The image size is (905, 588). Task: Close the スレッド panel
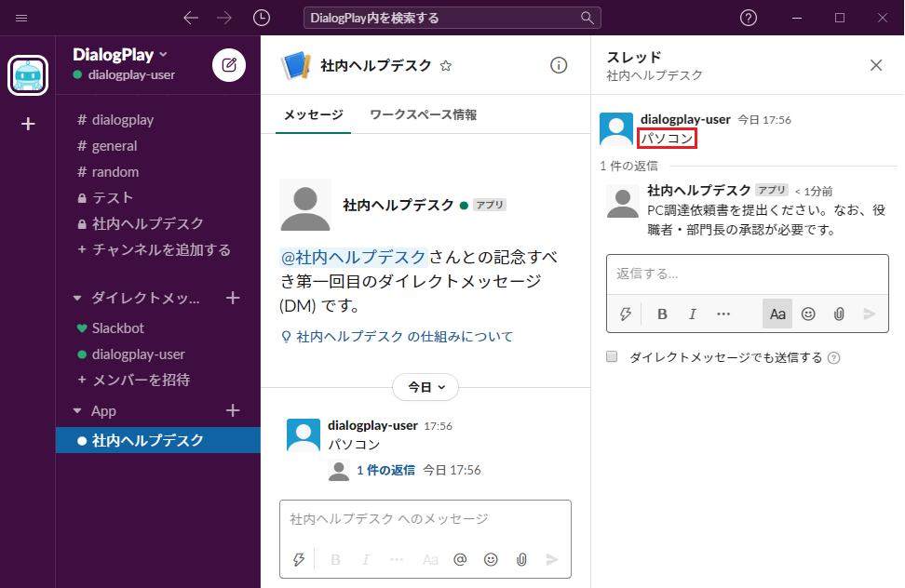(x=876, y=65)
